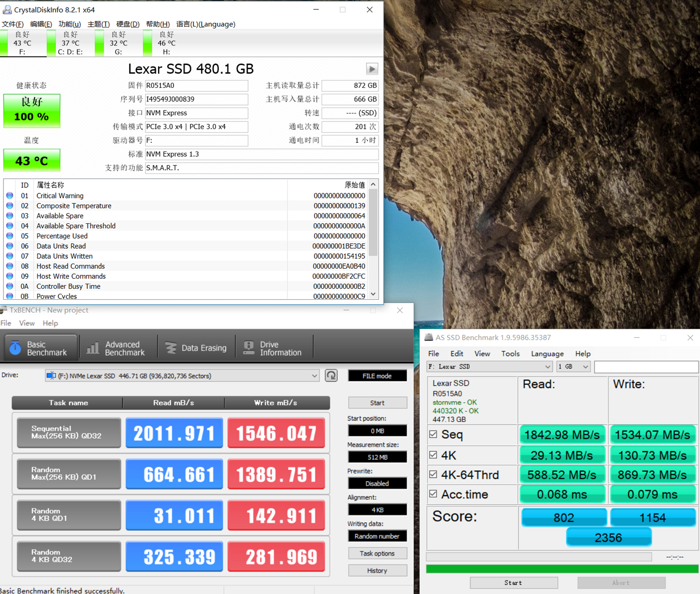700x594 pixels.
Task: Open the Drive Information tab
Action: 273,348
